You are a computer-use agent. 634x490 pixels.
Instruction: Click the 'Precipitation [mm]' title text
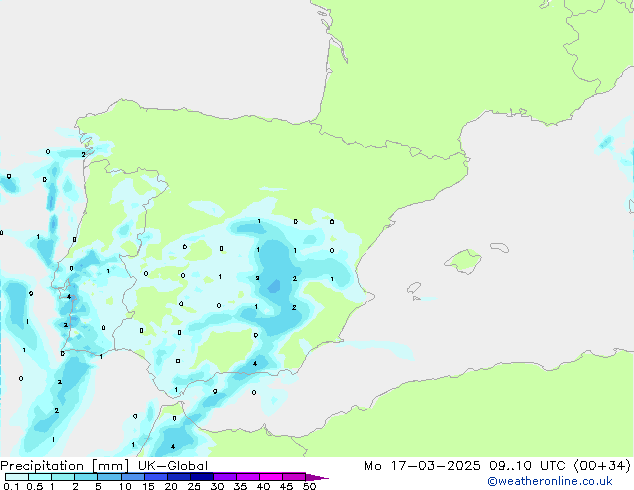coord(64,466)
